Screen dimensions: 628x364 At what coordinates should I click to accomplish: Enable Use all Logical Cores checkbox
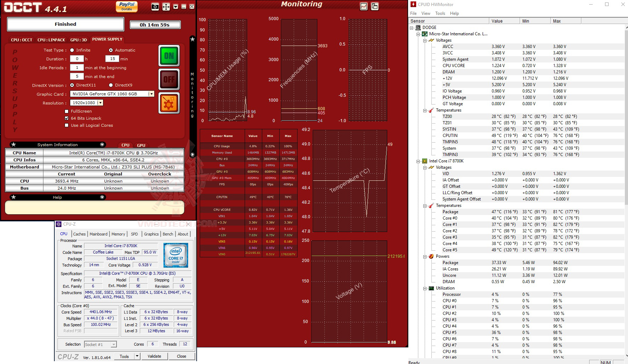67,125
